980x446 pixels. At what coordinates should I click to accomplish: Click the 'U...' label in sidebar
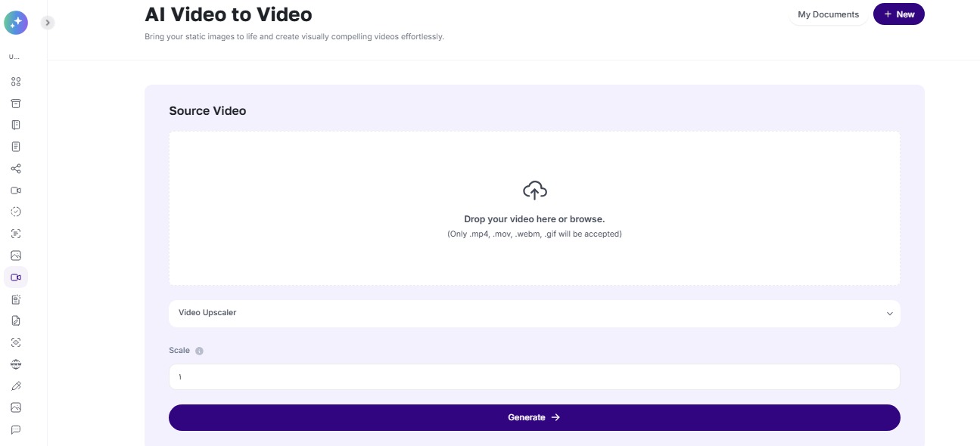coord(14,57)
